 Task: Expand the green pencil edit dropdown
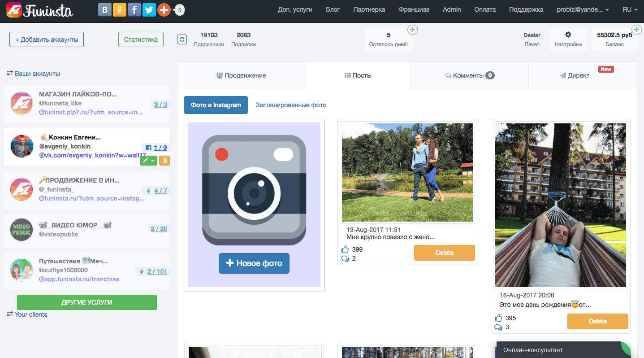tap(148, 160)
